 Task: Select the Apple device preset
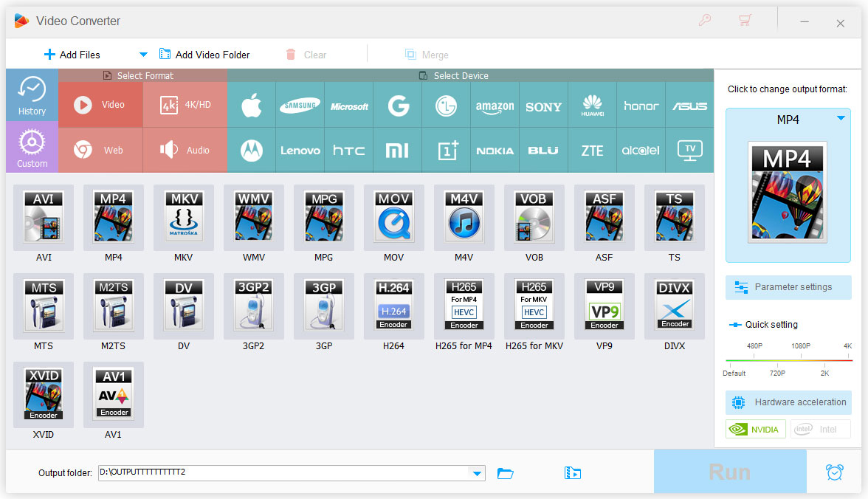point(251,105)
